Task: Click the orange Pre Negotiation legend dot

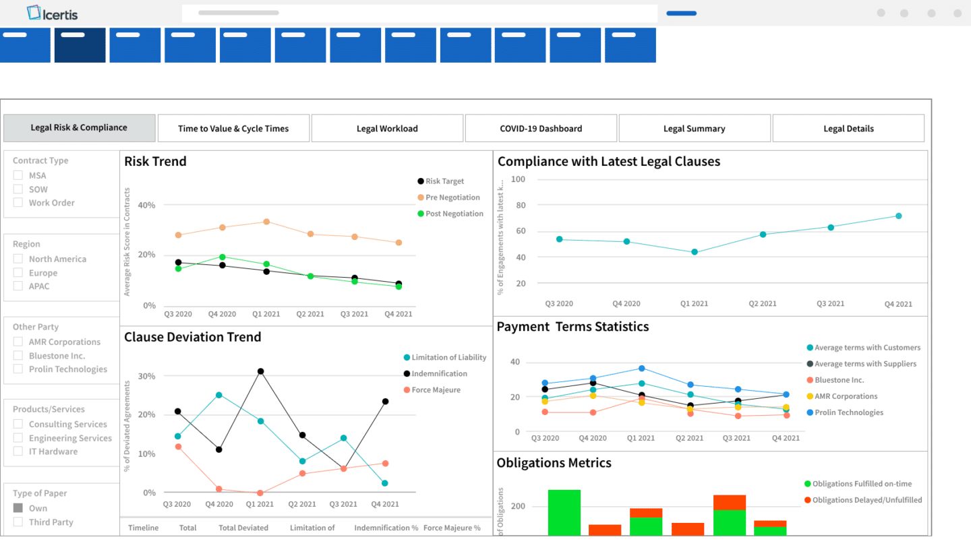Action: (419, 197)
